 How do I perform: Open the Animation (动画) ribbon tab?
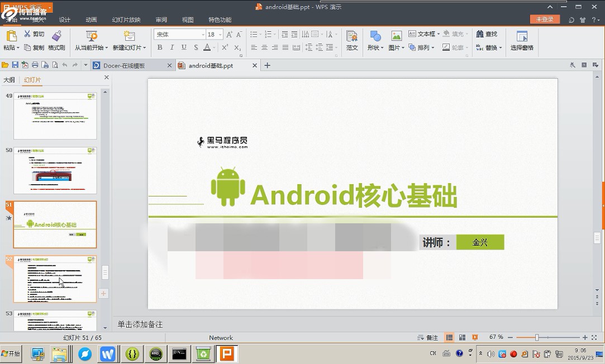[91, 20]
